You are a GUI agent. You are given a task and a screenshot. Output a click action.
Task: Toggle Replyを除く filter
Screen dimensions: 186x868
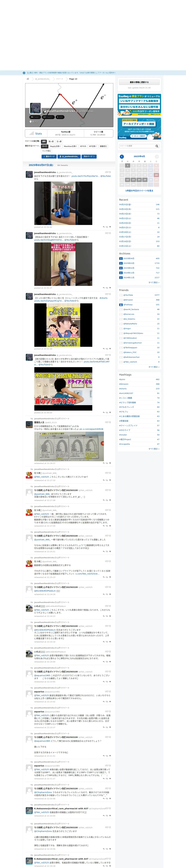click(56, 146)
